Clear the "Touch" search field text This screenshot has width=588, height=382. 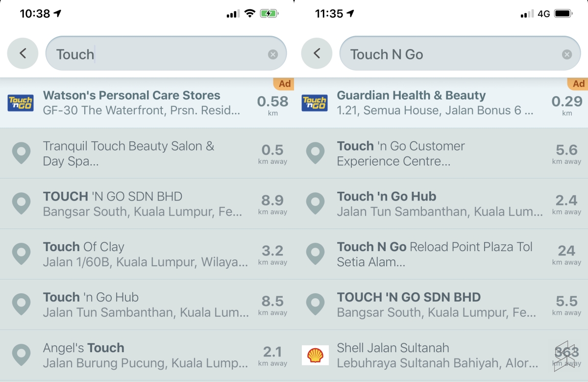click(x=273, y=54)
